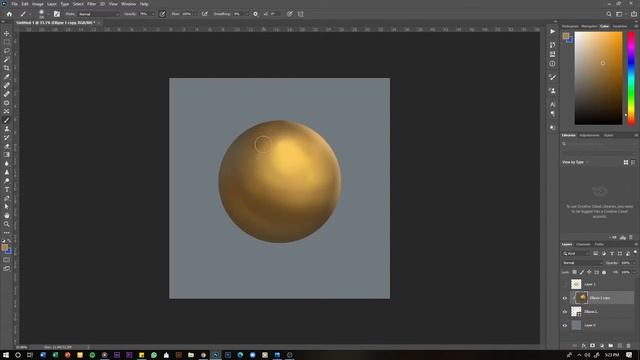The width and height of the screenshot is (640, 360).
Task: Open symmetry paint options
Action: [301, 14]
